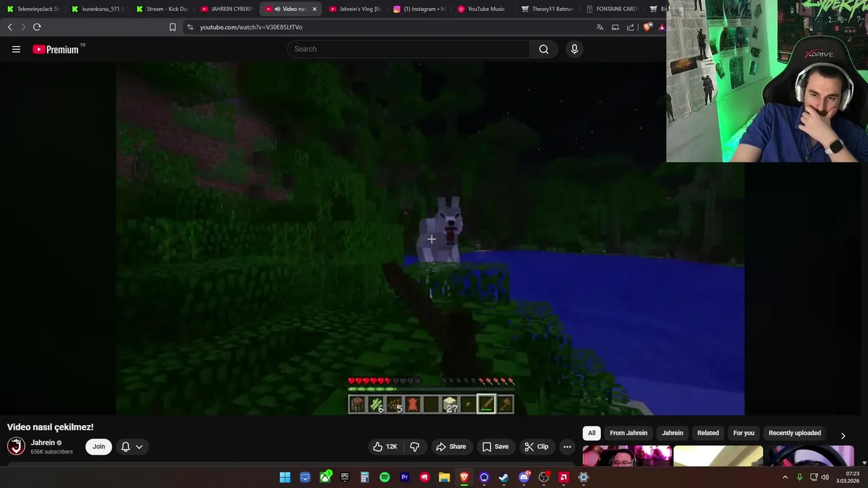This screenshot has width=868, height=488.
Task: Select the All filter chip
Action: tap(591, 433)
